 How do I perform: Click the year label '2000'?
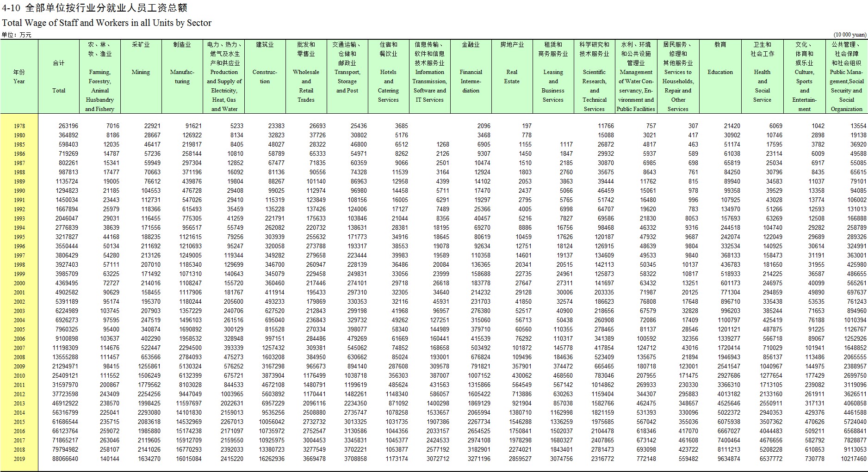coord(19,283)
